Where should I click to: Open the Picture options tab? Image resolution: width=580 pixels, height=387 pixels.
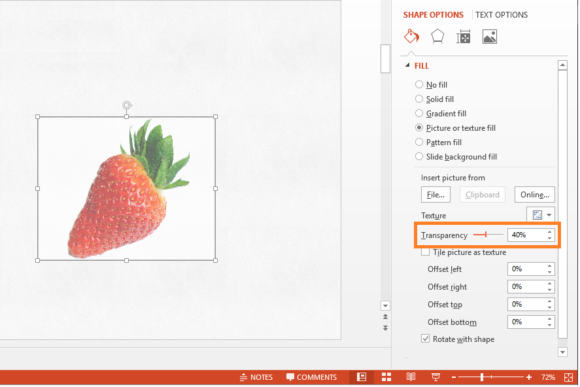click(489, 37)
